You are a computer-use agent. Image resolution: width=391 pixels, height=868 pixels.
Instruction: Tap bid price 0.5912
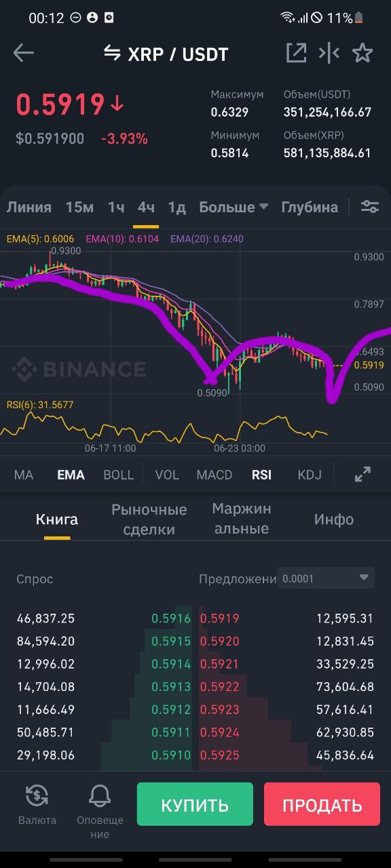coord(171,709)
